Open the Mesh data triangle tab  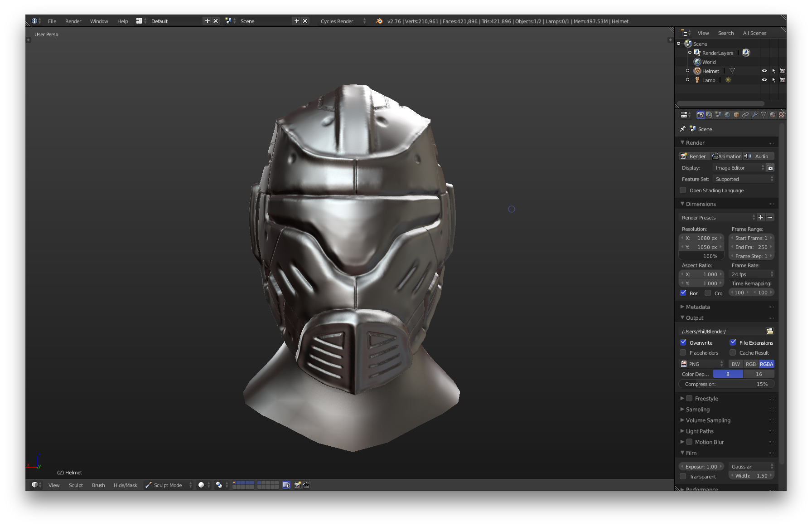click(764, 115)
